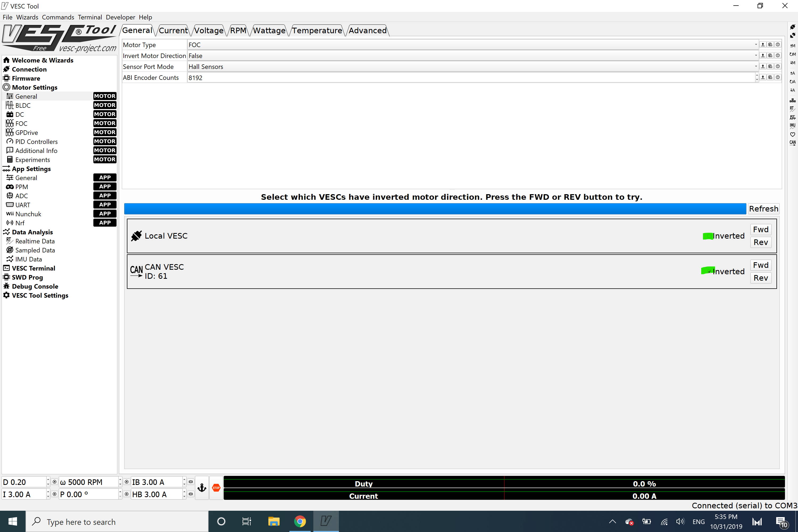Toggle the heart alive-packets icon

click(x=792, y=134)
